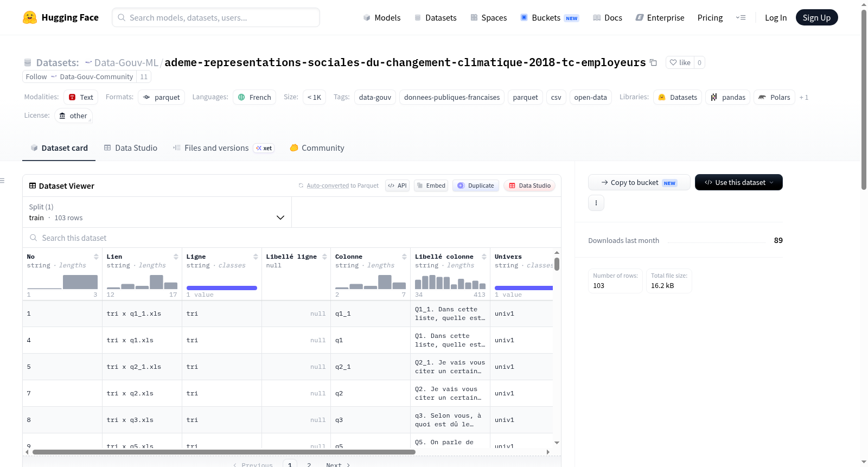Open the navigation overflow menu icon
The width and height of the screenshot is (868, 467).
click(741, 17)
